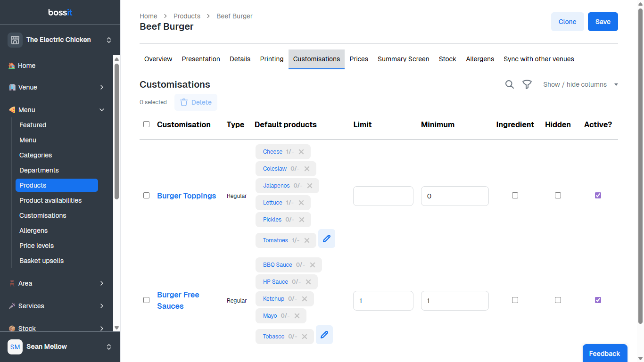Viewport: 644px width, 362px height.
Task: Click the search magnifier icon
Action: (x=509, y=84)
